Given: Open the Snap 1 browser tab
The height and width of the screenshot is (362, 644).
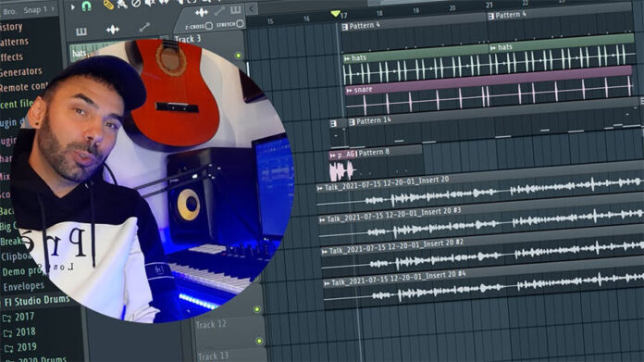Looking at the screenshot, I should pos(35,10).
